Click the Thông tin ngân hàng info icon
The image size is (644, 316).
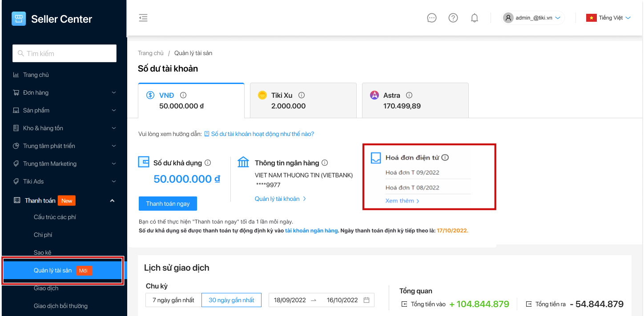coord(325,163)
